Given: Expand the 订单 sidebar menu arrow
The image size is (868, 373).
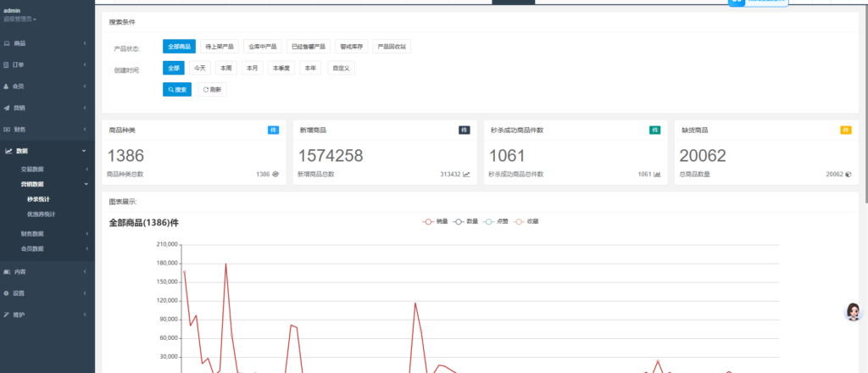Looking at the screenshot, I should 85,64.
